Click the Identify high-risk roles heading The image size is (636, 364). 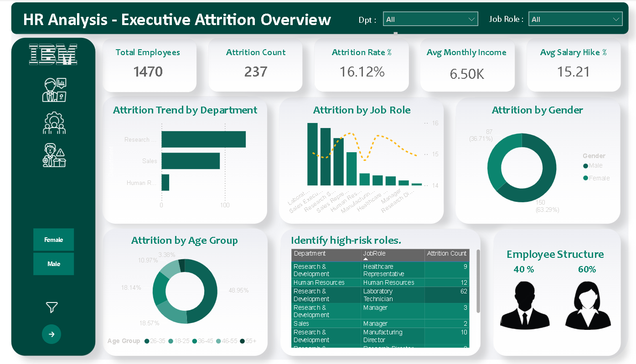(346, 240)
